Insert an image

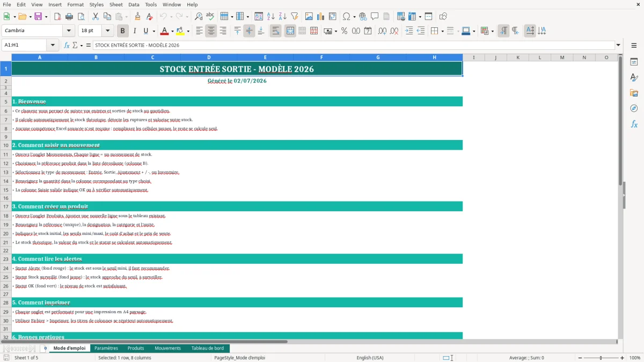309,17
